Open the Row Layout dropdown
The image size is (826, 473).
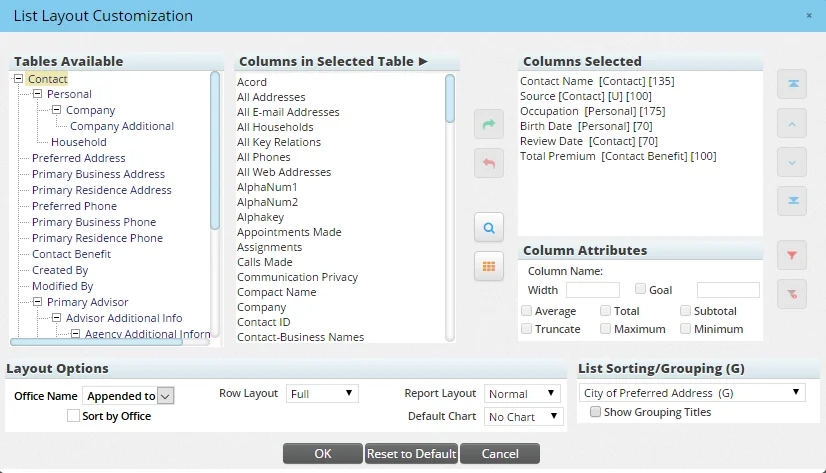pyautogui.click(x=322, y=394)
